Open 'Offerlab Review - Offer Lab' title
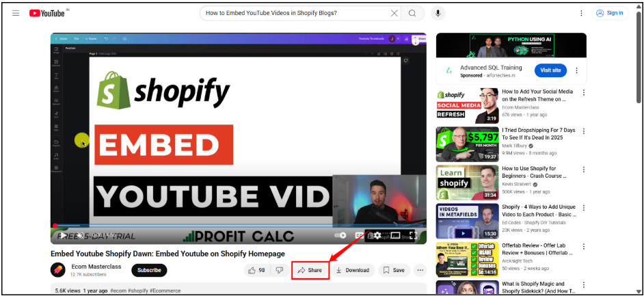Image resolution: width=644 pixels, height=296 pixels. [x=539, y=250]
